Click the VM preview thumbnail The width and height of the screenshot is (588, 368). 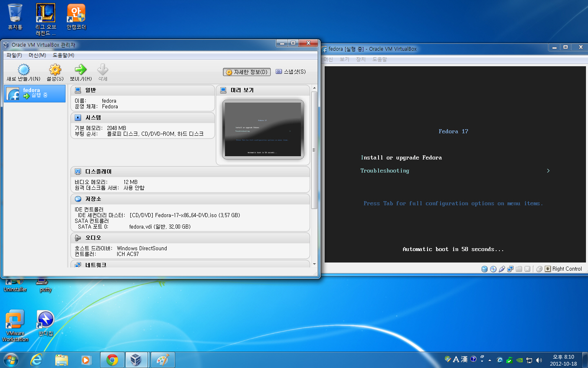click(x=263, y=129)
